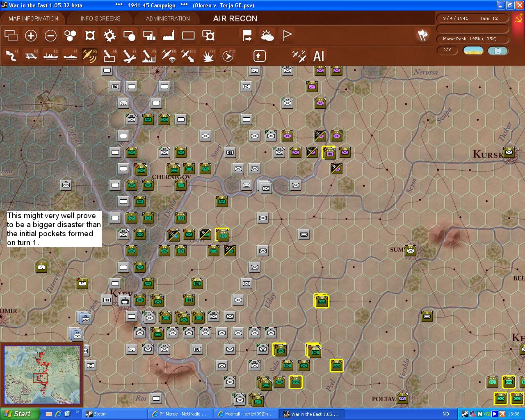Screen dimensions: 525x420
Task: Click the zoom in plus icon
Action: click(31, 36)
